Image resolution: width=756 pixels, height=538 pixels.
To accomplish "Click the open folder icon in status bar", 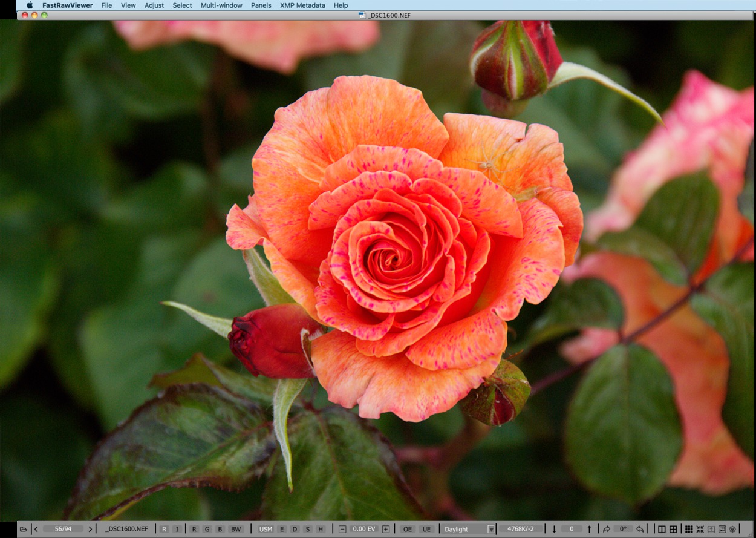I will click(23, 529).
